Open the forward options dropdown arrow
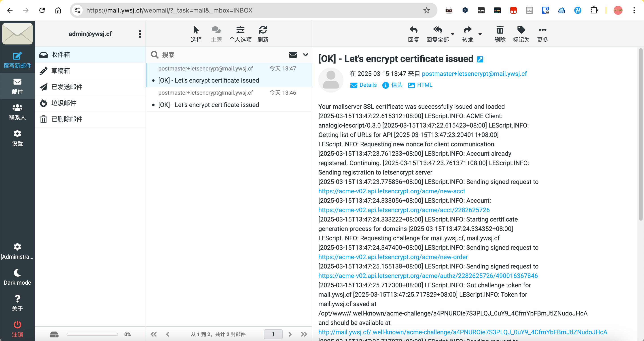The height and width of the screenshot is (341, 644). tap(480, 34)
